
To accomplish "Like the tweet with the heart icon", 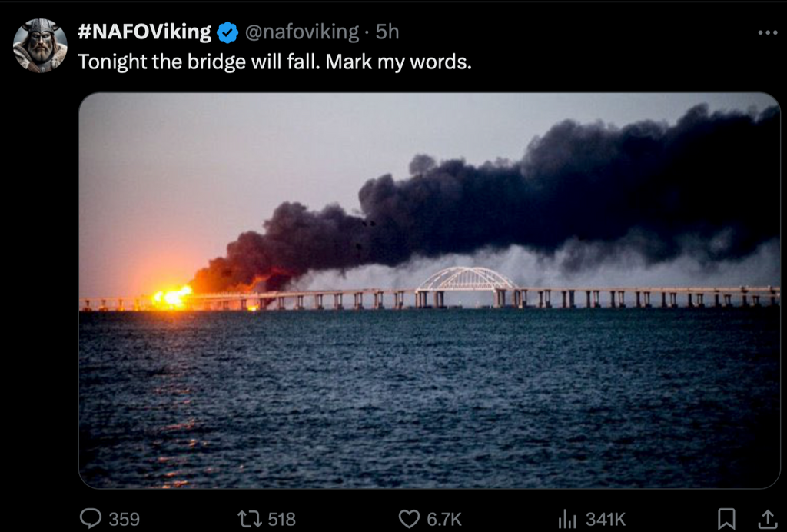I will click(409, 519).
